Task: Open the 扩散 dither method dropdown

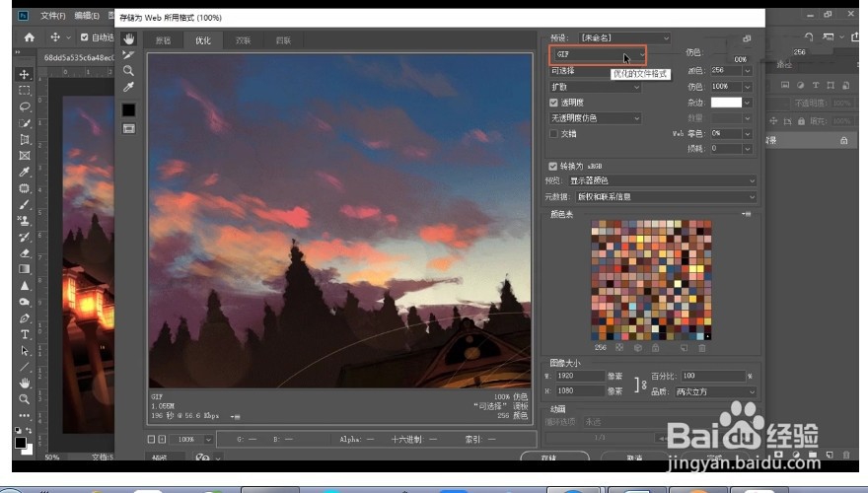Action: coord(595,87)
